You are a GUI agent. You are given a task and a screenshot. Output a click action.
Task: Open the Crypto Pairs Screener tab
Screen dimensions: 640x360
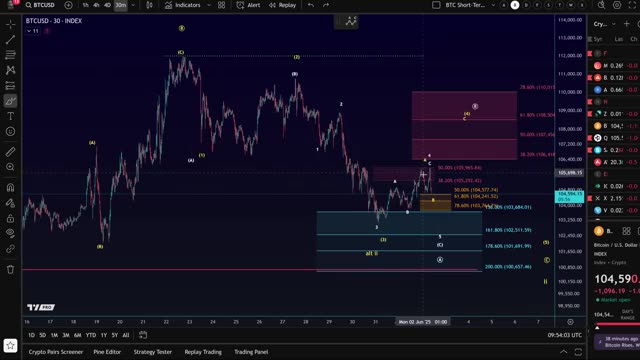(x=56, y=352)
